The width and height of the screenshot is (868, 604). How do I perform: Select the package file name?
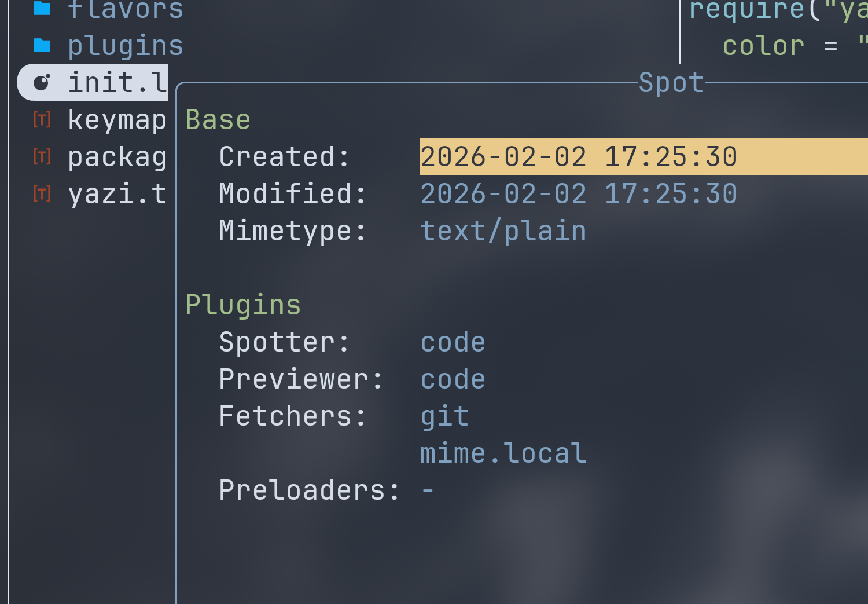117,157
